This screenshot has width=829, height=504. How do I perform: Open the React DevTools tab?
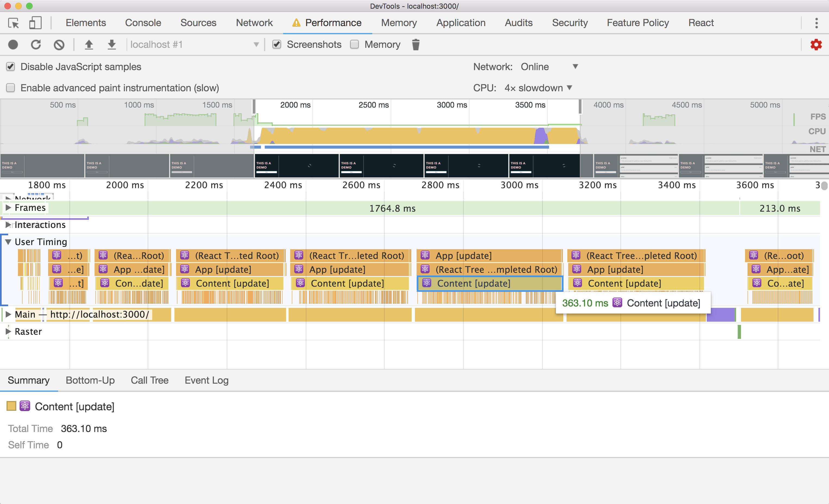(700, 23)
